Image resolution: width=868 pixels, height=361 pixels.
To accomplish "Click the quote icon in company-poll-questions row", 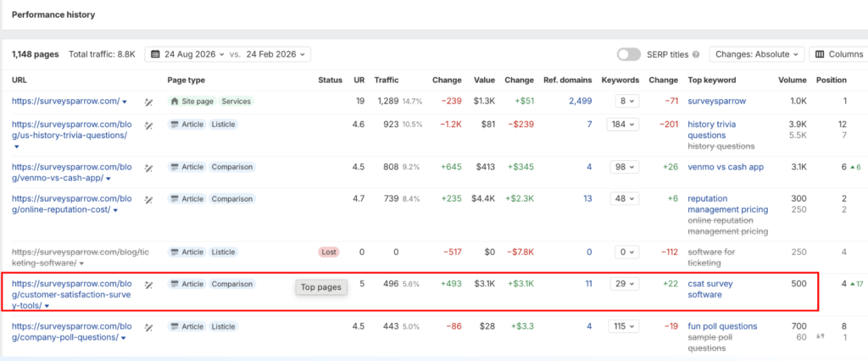I will [821, 336].
